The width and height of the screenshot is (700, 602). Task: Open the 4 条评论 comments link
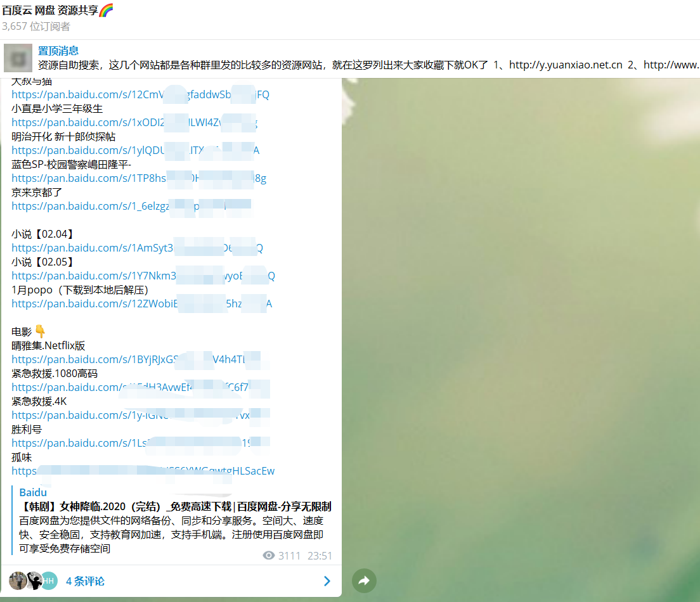point(85,581)
